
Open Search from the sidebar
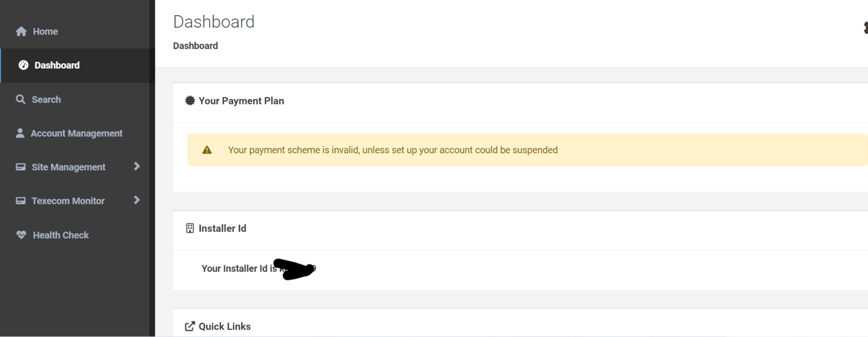tap(46, 100)
